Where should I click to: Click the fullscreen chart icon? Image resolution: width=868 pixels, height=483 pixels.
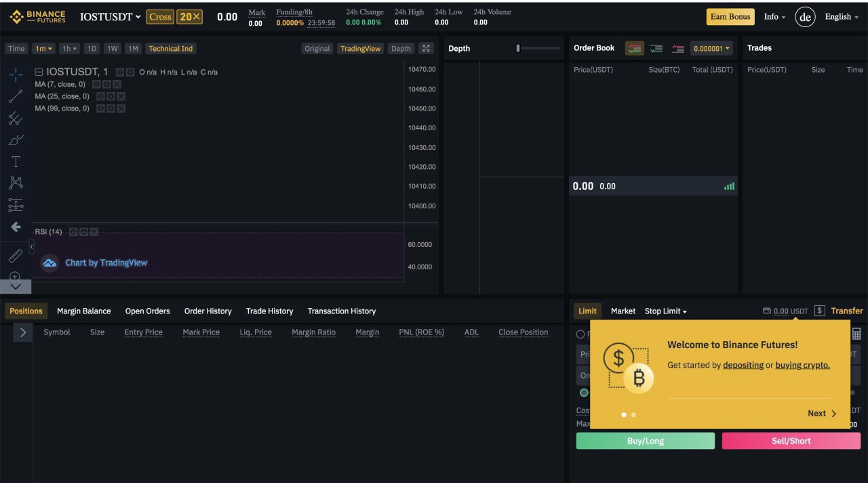426,48
